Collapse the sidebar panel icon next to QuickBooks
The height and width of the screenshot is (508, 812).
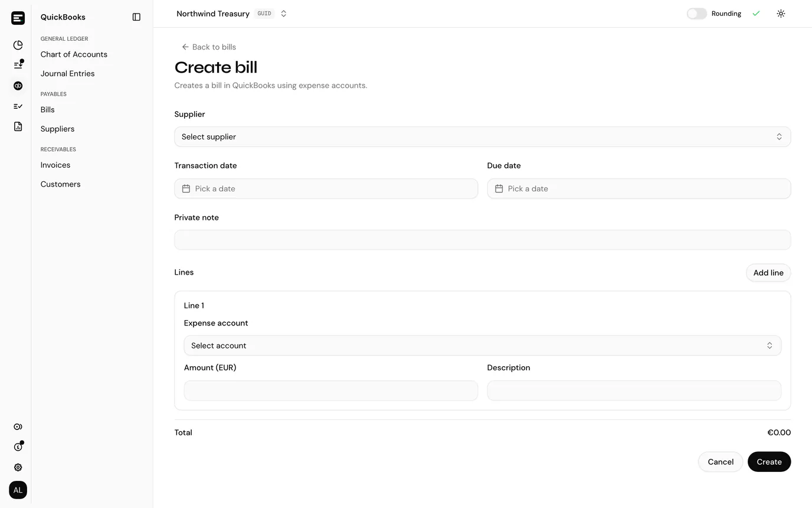(136, 17)
